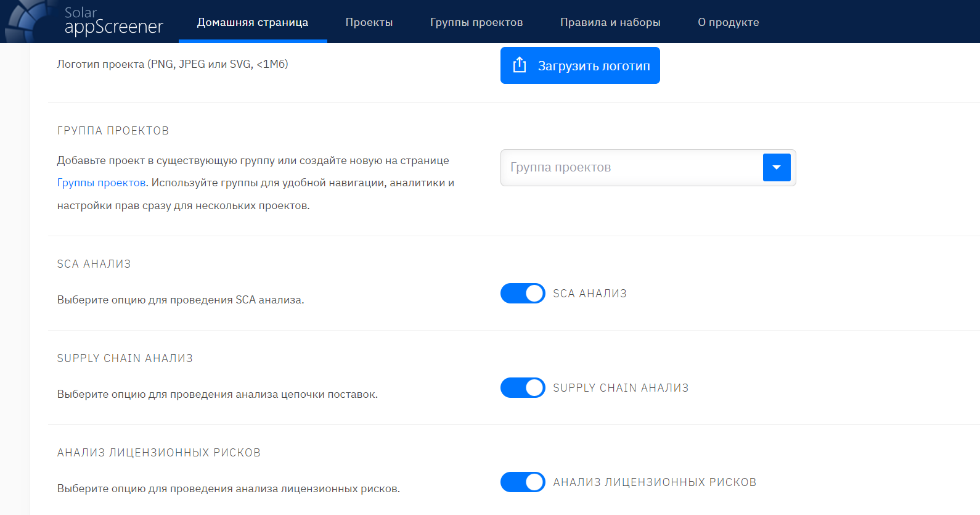The height and width of the screenshot is (515, 980).
Task: Open the Домашняя страница tab
Action: click(253, 22)
